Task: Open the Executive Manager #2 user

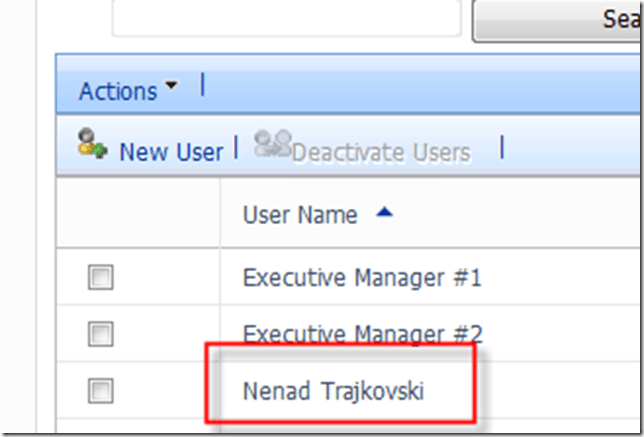Action: [362, 334]
